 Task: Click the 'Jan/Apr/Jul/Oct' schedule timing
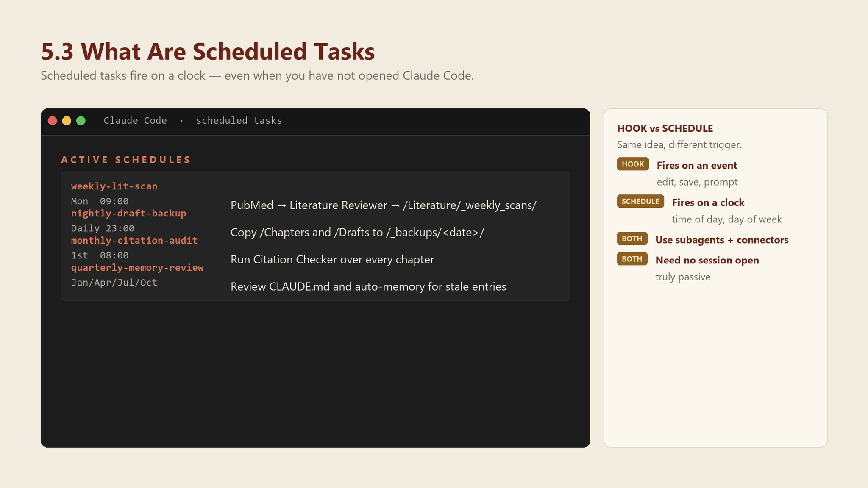click(114, 283)
